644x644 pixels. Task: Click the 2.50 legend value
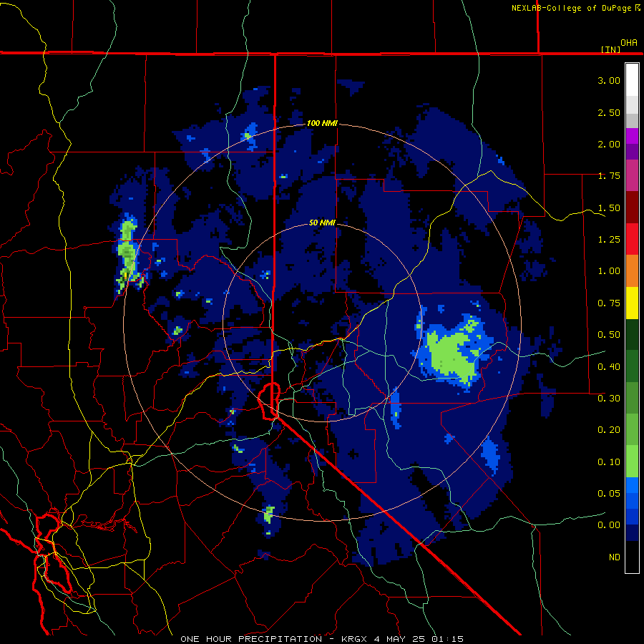tap(609, 112)
